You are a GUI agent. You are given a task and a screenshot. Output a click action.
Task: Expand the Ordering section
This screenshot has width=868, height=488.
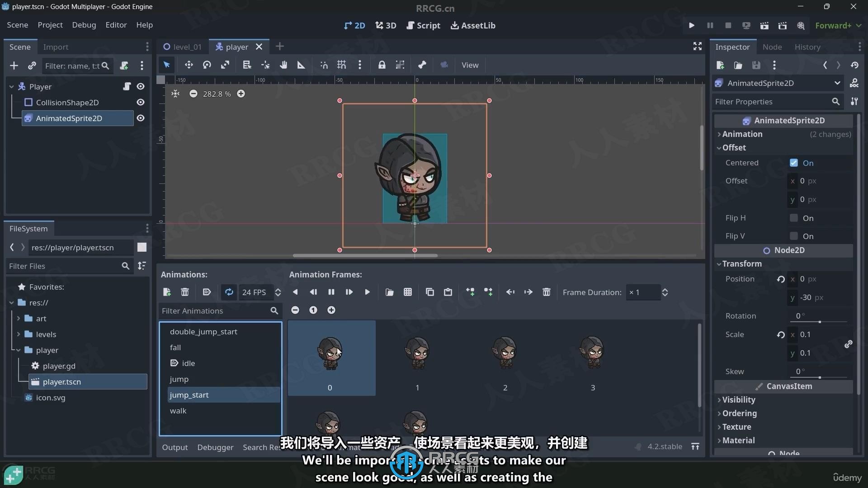click(x=737, y=413)
